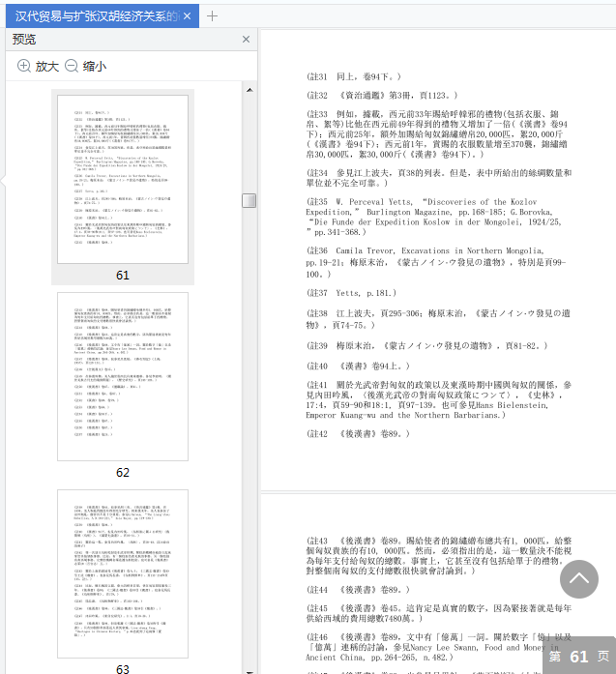Viewport: 616px width, 674px height.
Task: Collapse the preview sidebar via left edge arrow
Action: tap(3, 181)
